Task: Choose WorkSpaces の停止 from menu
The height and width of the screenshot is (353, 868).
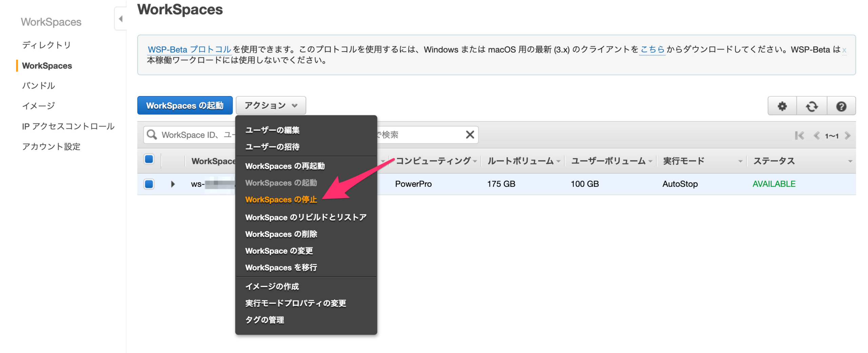Action: click(x=281, y=200)
